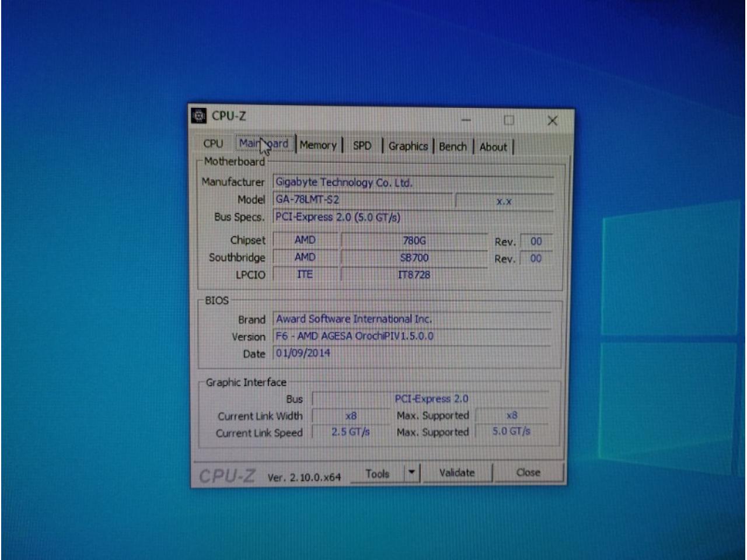The height and width of the screenshot is (560, 747).
Task: Open the About tab
Action: pos(493,148)
